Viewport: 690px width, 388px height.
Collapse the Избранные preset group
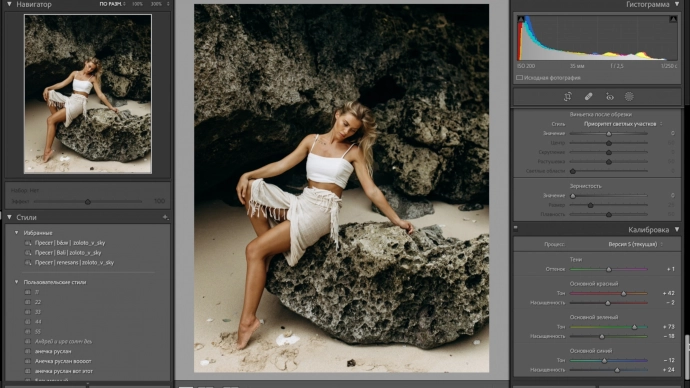[x=17, y=233]
